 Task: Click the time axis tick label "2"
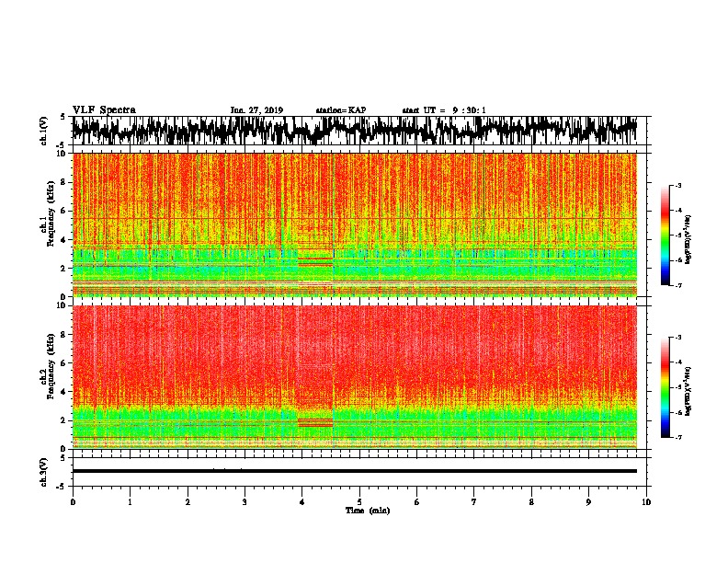188,502
